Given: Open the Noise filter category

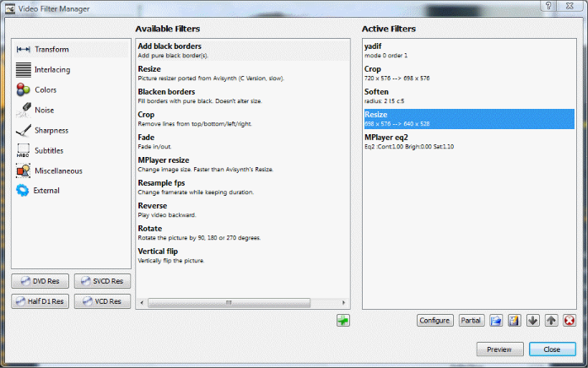Looking at the screenshot, I should pyautogui.click(x=44, y=111).
